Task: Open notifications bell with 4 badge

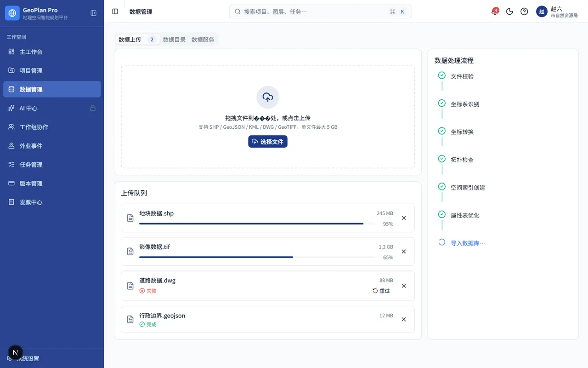Action: (495, 11)
